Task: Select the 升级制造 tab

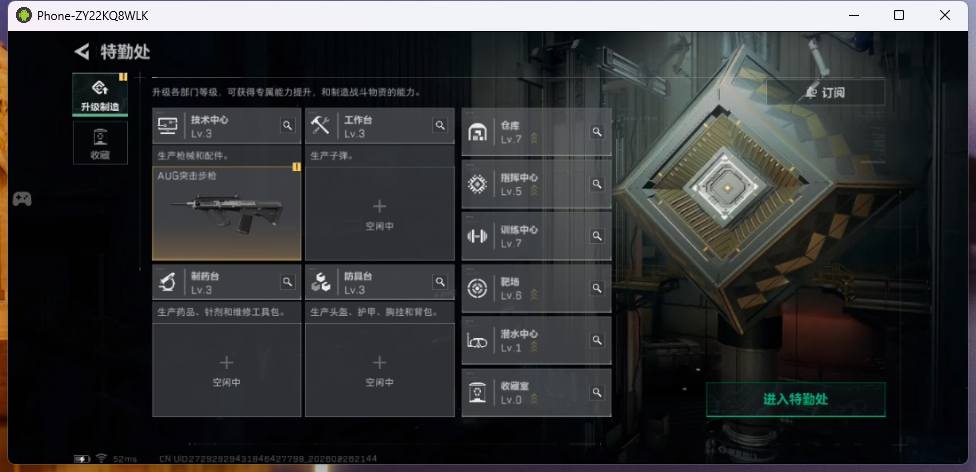Action: (100, 95)
